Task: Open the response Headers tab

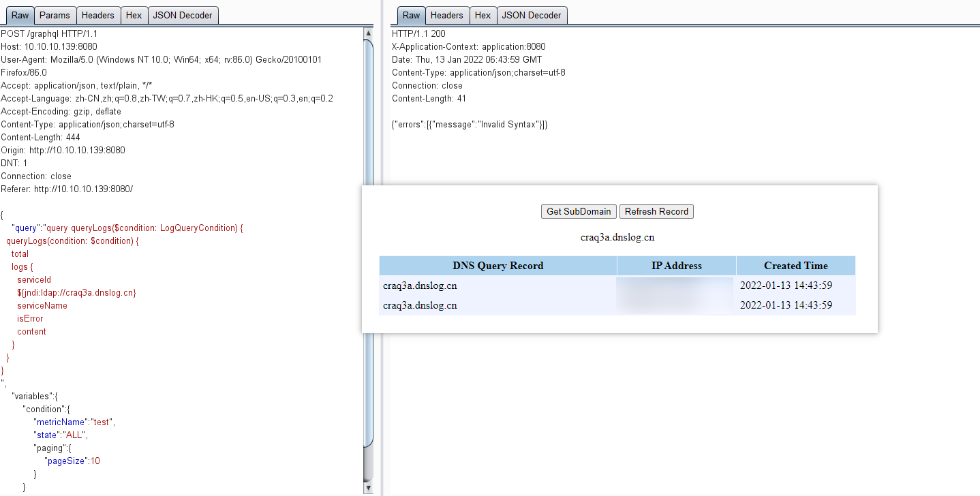Action: 446,15
